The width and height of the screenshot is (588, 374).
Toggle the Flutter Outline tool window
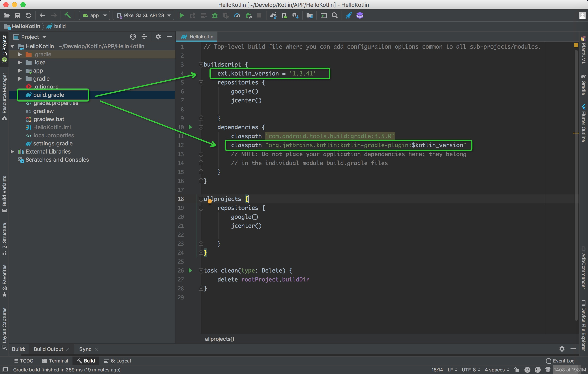click(x=583, y=123)
